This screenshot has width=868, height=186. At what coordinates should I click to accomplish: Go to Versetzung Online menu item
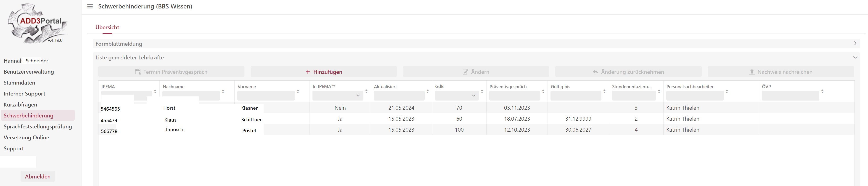(26, 138)
